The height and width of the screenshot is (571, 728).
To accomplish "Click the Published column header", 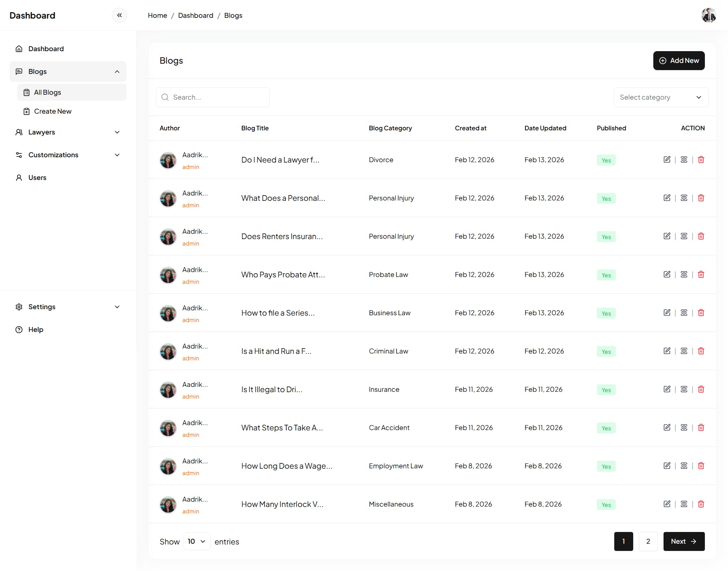I will [x=611, y=128].
